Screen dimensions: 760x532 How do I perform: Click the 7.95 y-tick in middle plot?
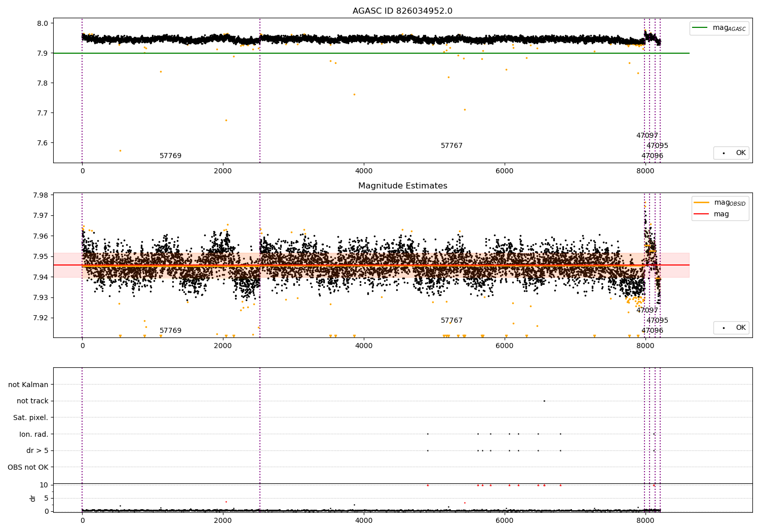pyautogui.click(x=41, y=256)
